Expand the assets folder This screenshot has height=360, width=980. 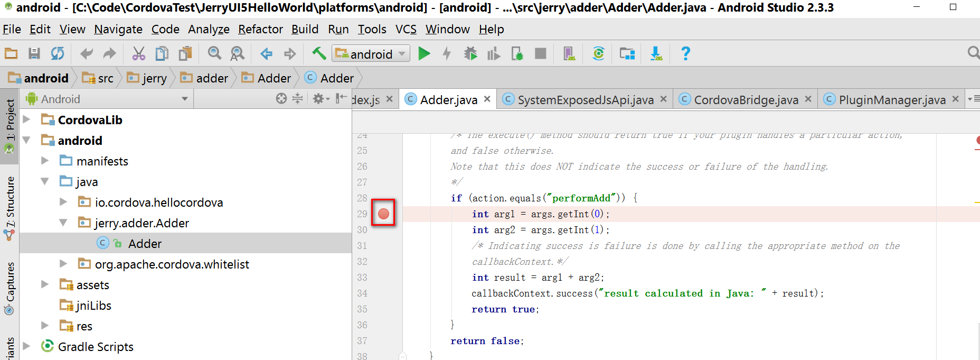point(45,284)
